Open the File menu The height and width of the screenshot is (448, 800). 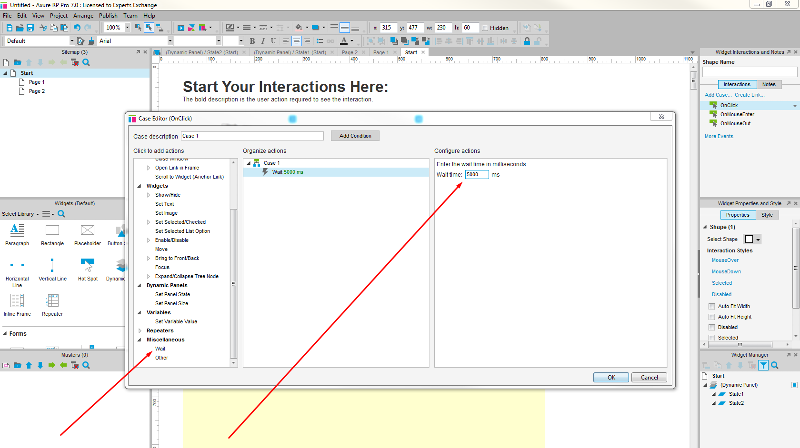pos(7,16)
